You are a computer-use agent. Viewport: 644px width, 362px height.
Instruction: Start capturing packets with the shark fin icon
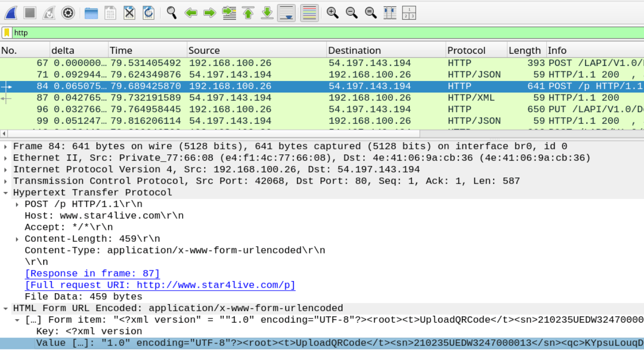11,13
